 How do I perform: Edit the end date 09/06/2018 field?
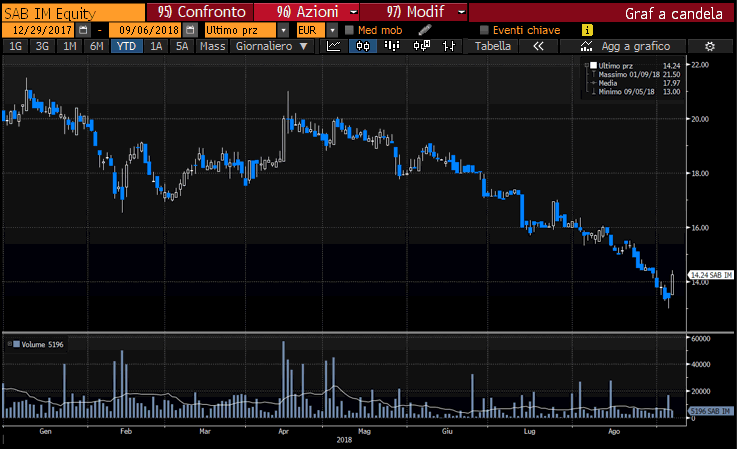click(x=146, y=30)
